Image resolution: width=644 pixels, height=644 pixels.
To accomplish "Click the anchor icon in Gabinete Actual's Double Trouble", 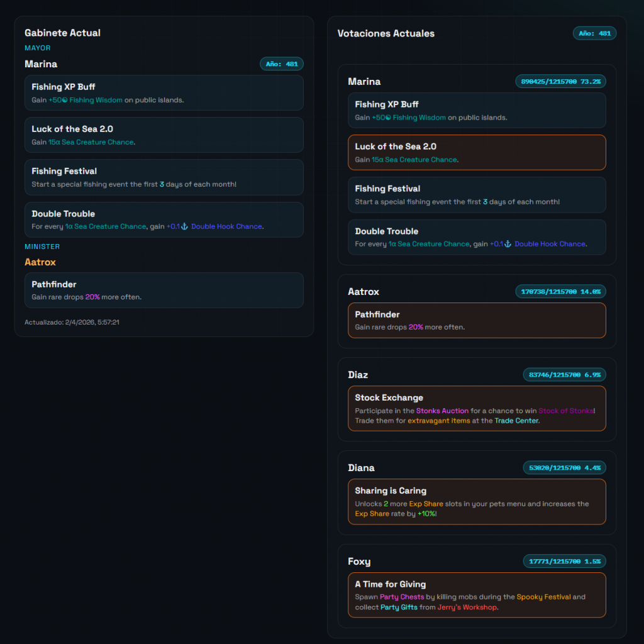I will point(185,226).
